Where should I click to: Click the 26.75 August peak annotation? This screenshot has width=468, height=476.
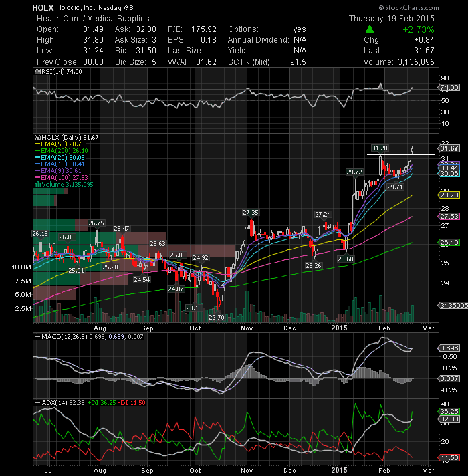coord(96,223)
